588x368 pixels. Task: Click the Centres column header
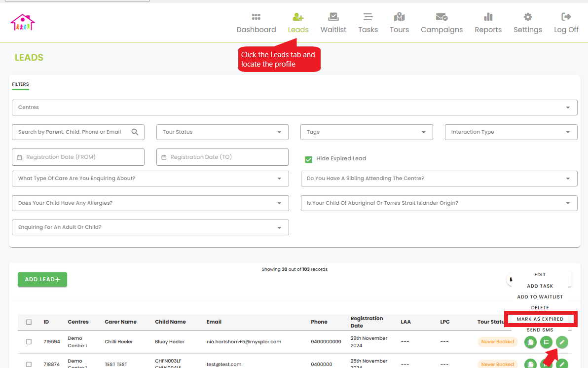pos(78,322)
